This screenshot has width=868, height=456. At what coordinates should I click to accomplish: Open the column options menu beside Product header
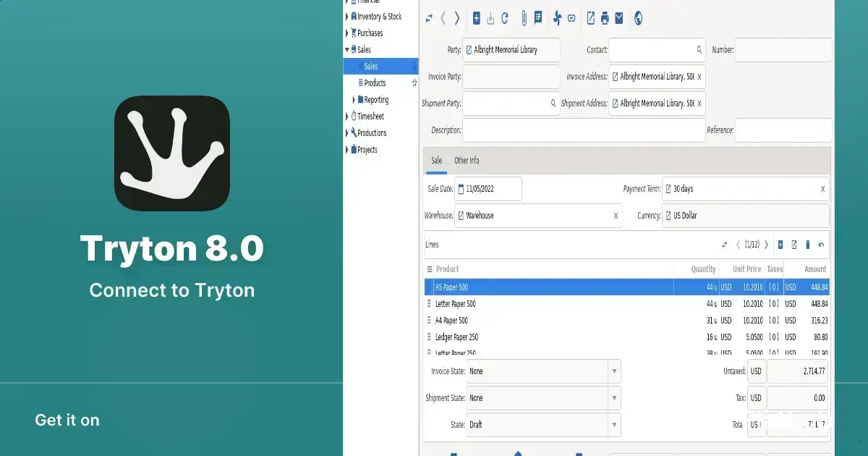click(430, 269)
